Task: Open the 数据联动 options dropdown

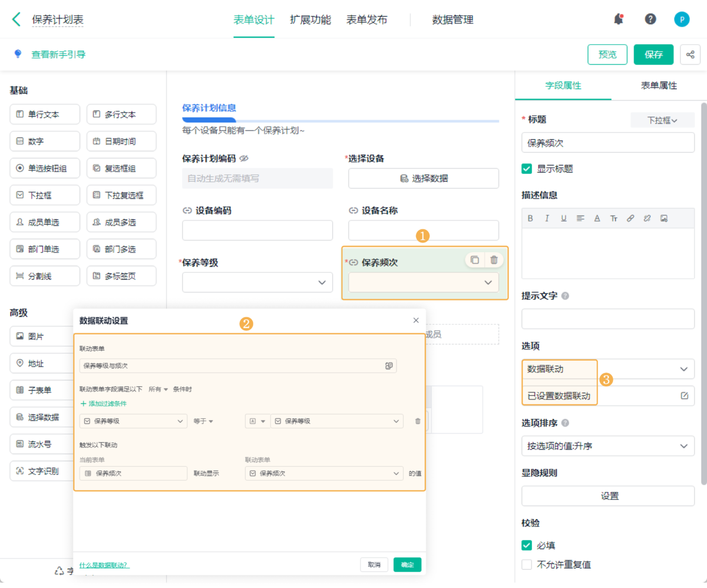Action: point(608,369)
